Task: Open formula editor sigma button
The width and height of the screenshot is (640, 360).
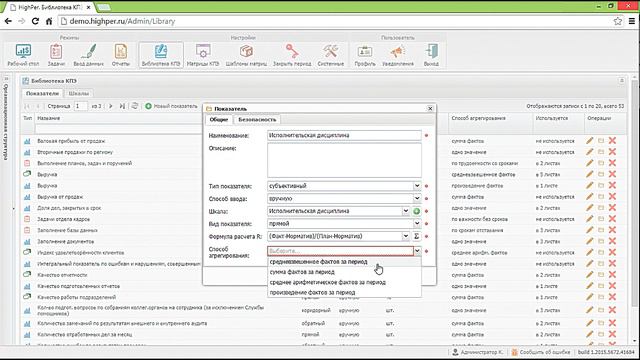Action: pyautogui.click(x=416, y=236)
